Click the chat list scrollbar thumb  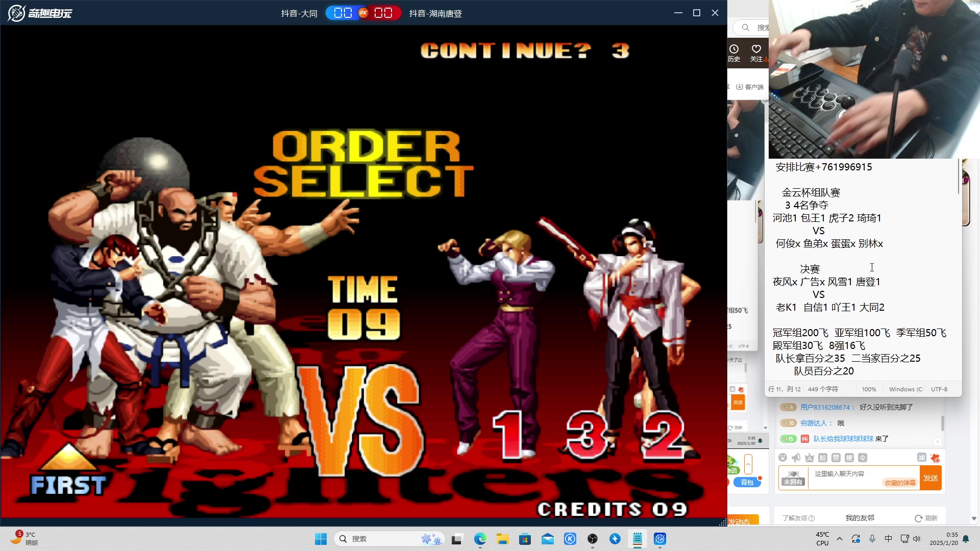coord(942,423)
